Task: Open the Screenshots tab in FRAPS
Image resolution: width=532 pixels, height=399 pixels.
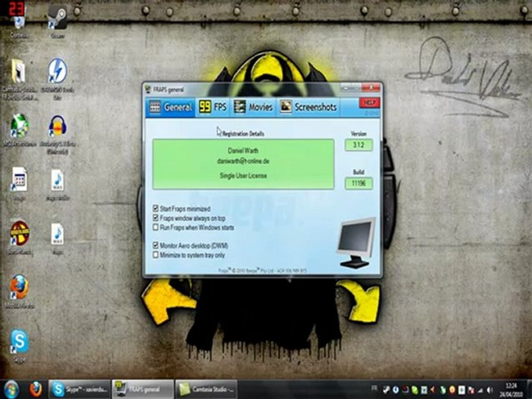Action: pyautogui.click(x=309, y=107)
